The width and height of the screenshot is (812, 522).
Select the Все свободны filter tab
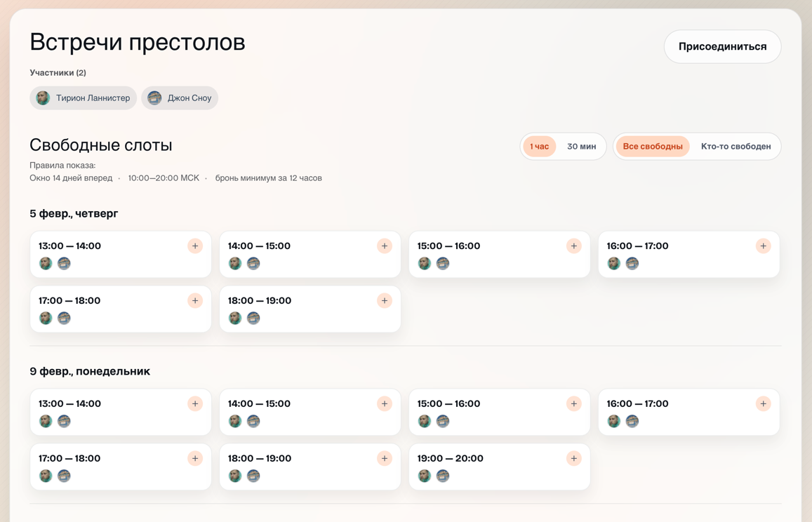click(653, 146)
